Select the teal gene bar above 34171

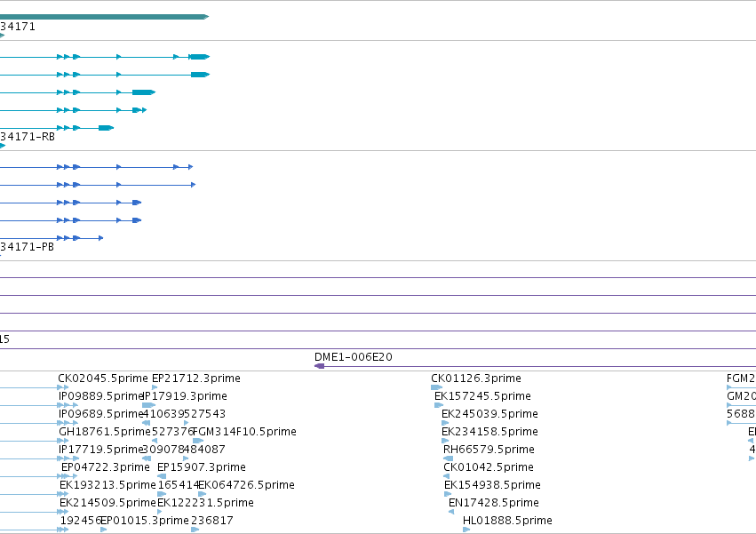point(104,17)
